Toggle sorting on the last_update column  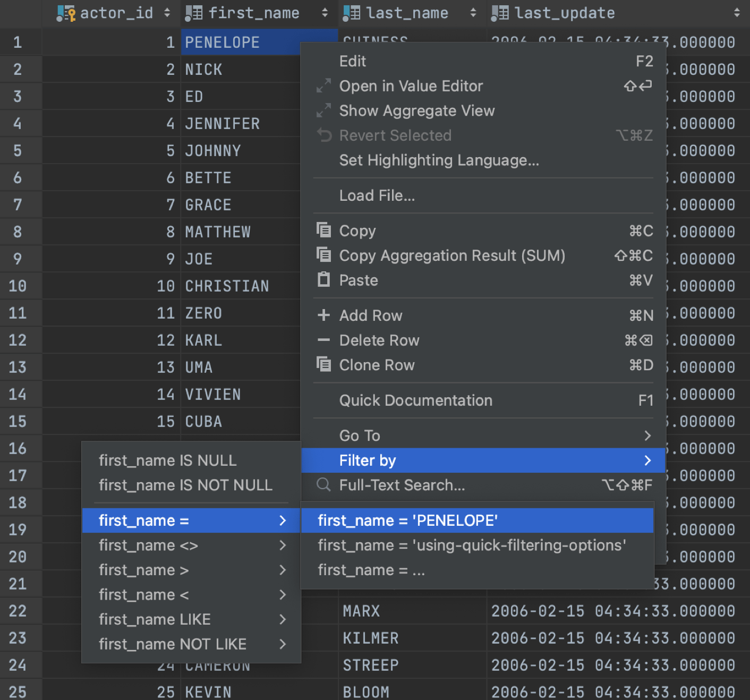coord(736,13)
